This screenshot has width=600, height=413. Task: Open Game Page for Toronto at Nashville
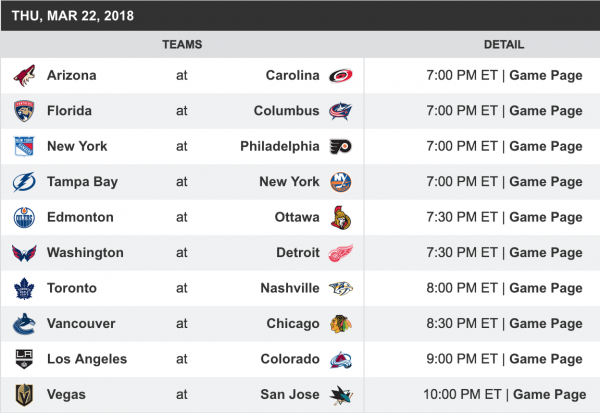546,289
